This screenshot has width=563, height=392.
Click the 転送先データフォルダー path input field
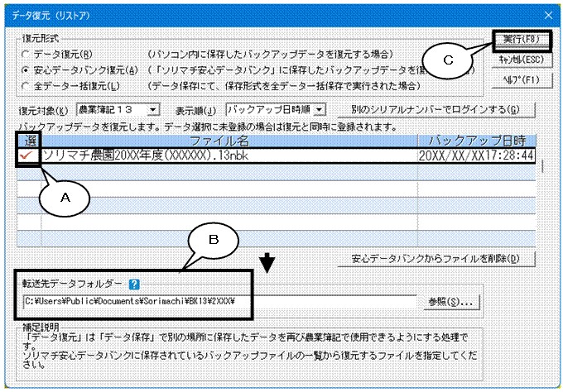coord(219,302)
